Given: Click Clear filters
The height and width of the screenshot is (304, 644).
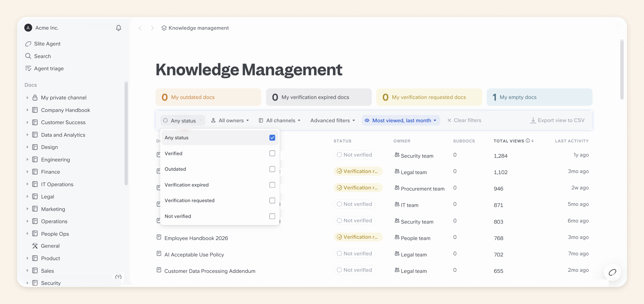Looking at the screenshot, I should tap(464, 120).
